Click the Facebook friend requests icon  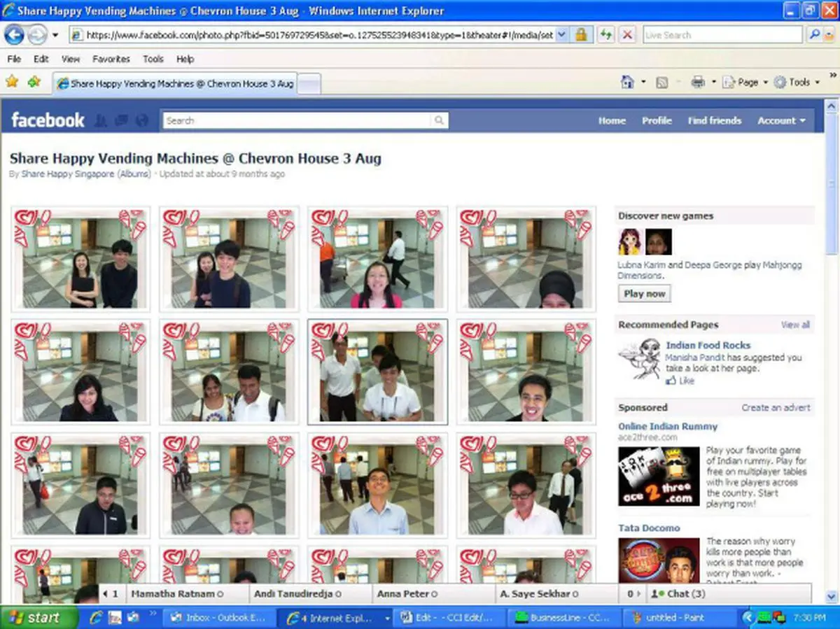(100, 121)
